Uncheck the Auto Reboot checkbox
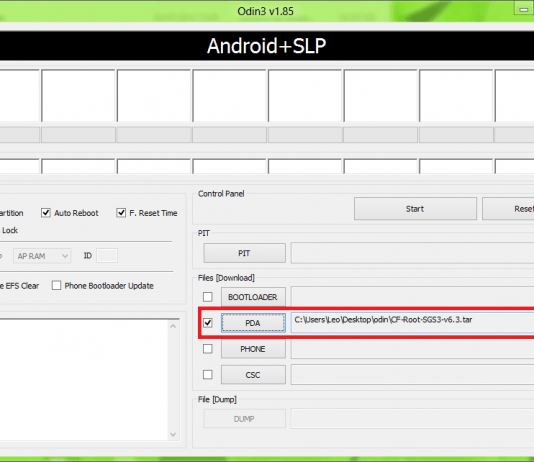 coord(46,213)
